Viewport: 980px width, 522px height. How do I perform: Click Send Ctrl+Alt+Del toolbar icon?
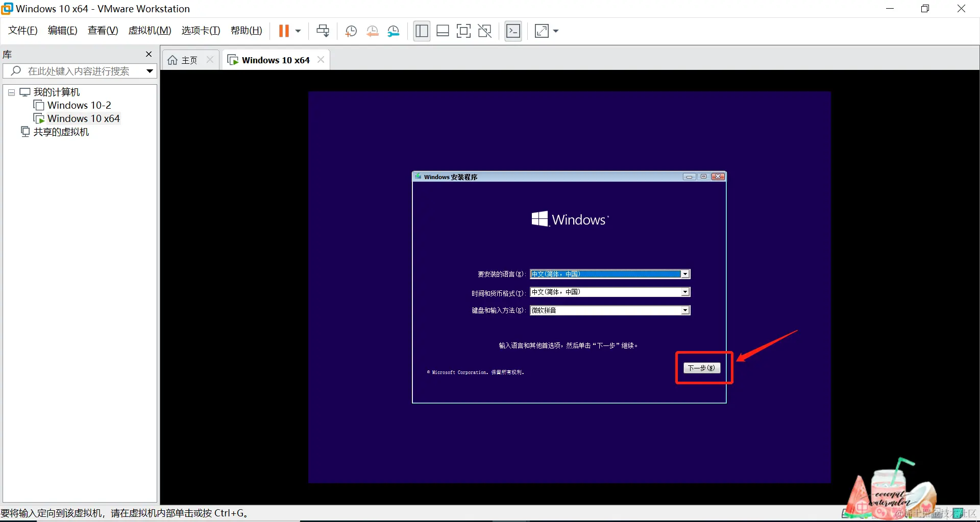pos(323,31)
